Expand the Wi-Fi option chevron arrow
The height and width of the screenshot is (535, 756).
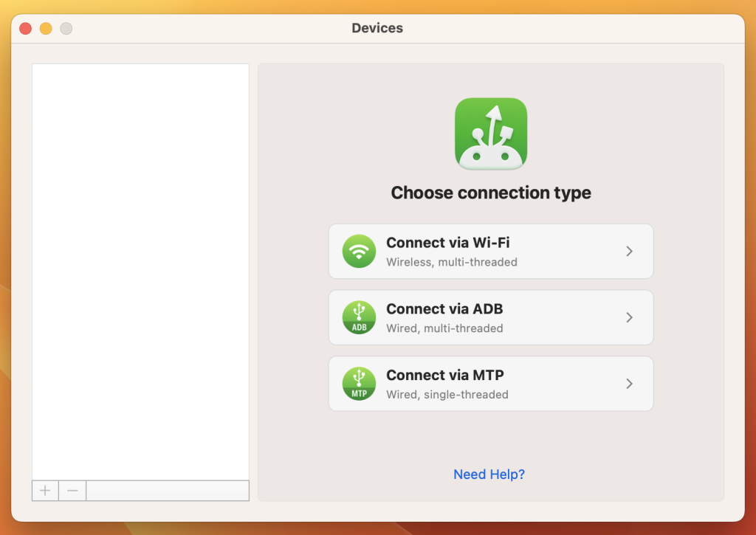coord(629,251)
